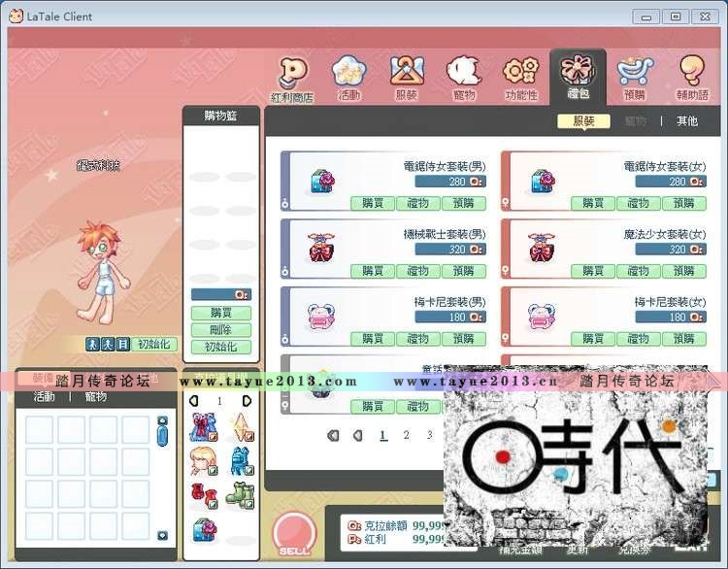
Task: Click the 280 price of 電鋸侍女套裝(男)
Action: coord(450,182)
